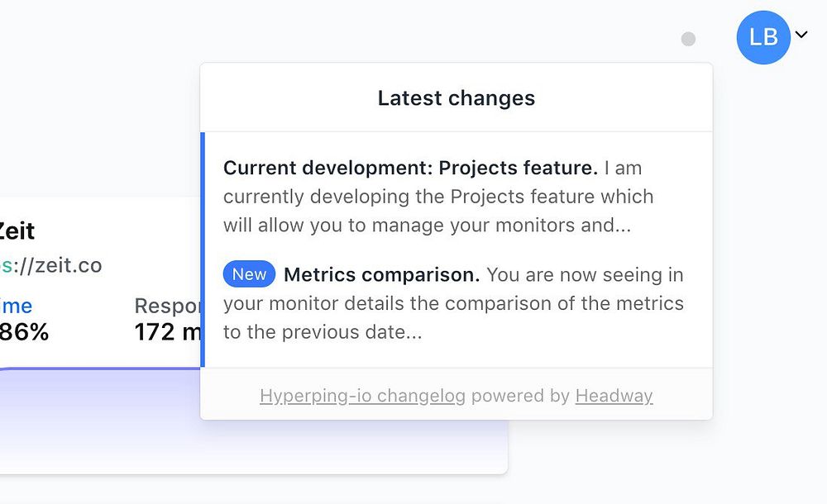This screenshot has width=827, height=504.
Task: Follow the Headway link
Action: (614, 396)
